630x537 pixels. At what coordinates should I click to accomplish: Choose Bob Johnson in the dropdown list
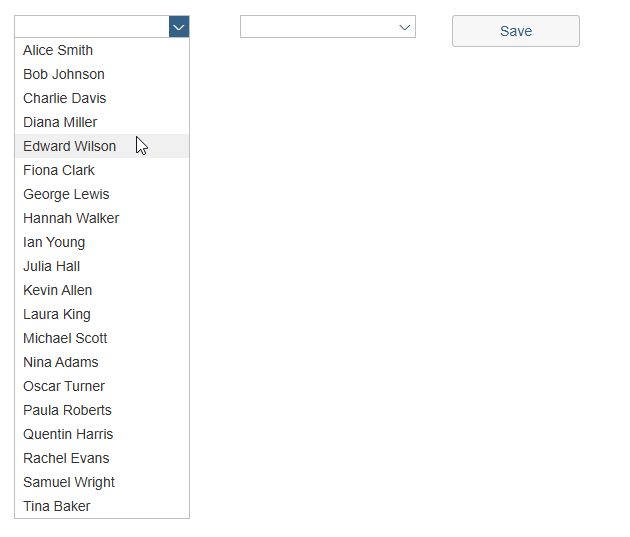64,74
